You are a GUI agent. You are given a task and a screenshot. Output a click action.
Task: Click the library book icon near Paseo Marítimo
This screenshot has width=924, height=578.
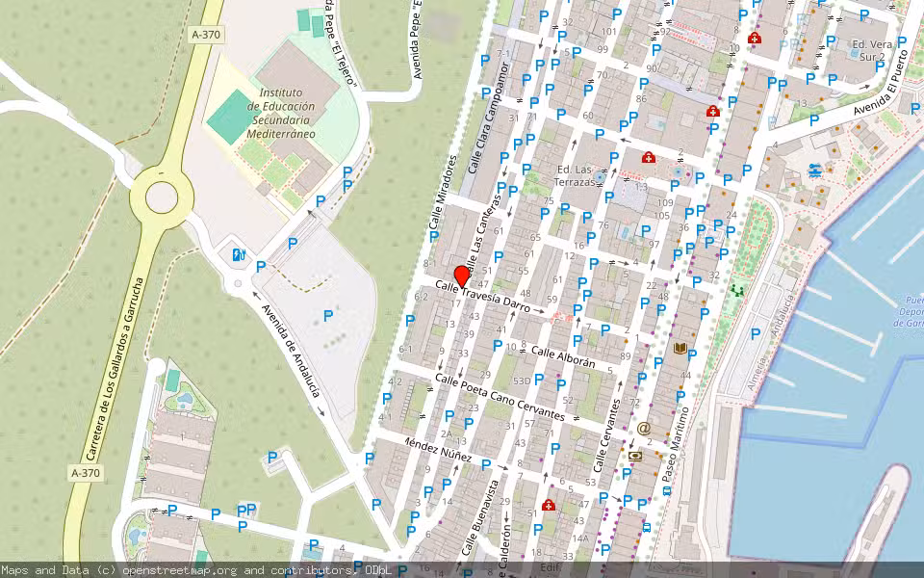680,349
